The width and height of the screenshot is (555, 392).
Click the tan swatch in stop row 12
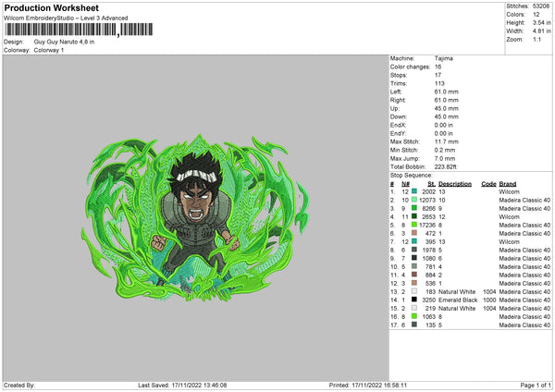point(414,283)
